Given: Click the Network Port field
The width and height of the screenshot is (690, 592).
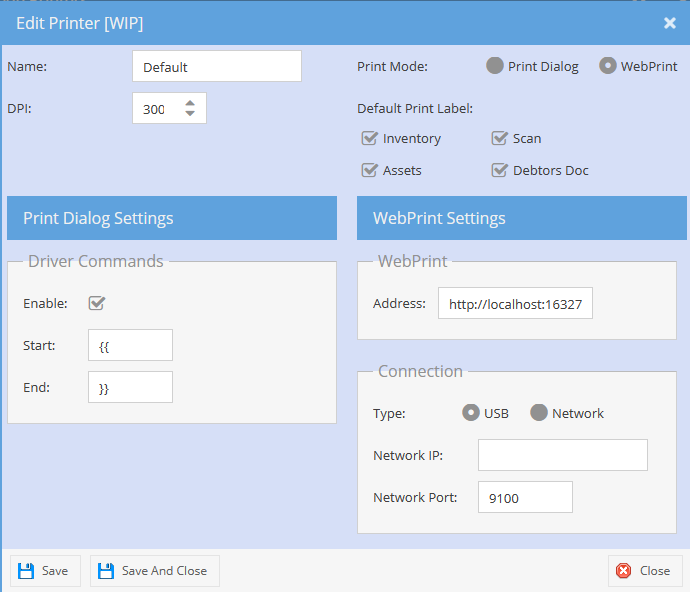Looking at the screenshot, I should [x=525, y=497].
